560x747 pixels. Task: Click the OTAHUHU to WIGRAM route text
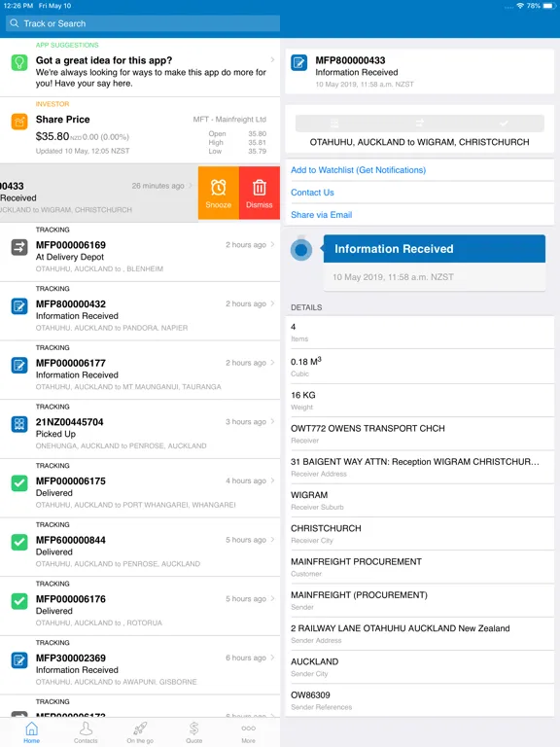click(420, 142)
